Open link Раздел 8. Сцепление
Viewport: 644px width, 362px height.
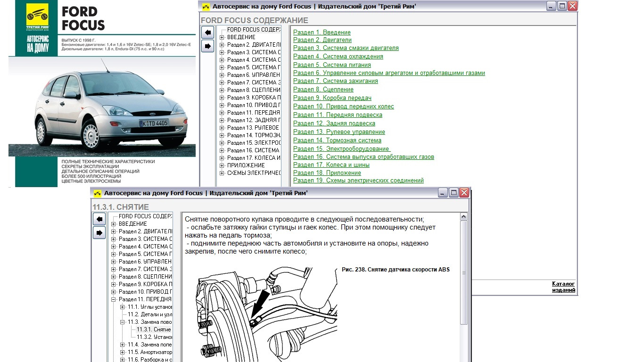(323, 90)
